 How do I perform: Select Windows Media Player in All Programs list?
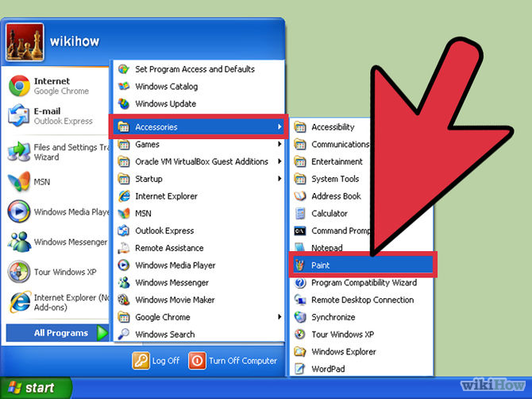tap(199, 265)
